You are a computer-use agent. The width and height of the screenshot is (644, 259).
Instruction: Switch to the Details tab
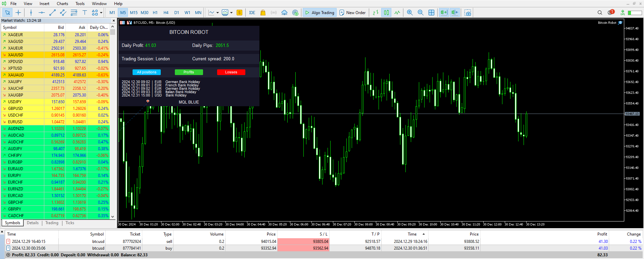(x=33, y=223)
